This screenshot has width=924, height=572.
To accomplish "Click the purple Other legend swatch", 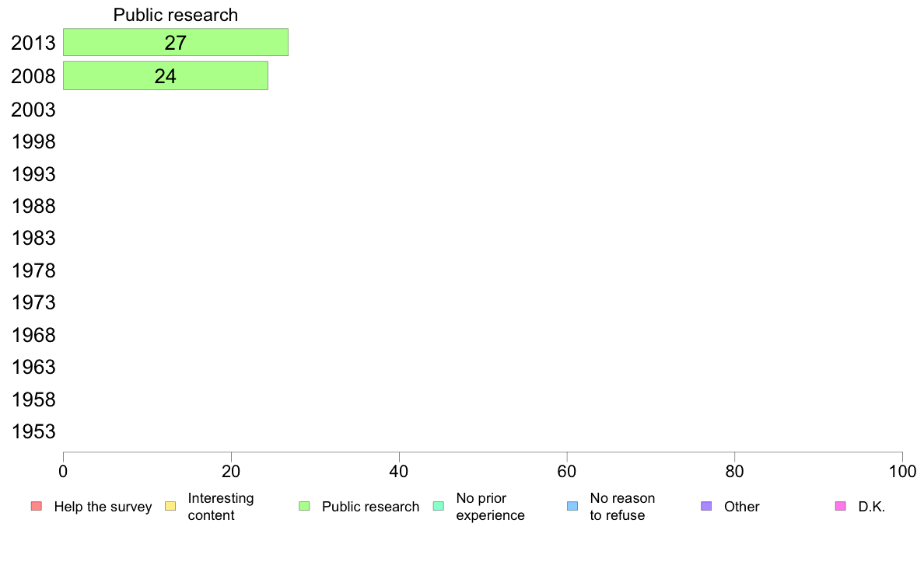I will 706,506.
